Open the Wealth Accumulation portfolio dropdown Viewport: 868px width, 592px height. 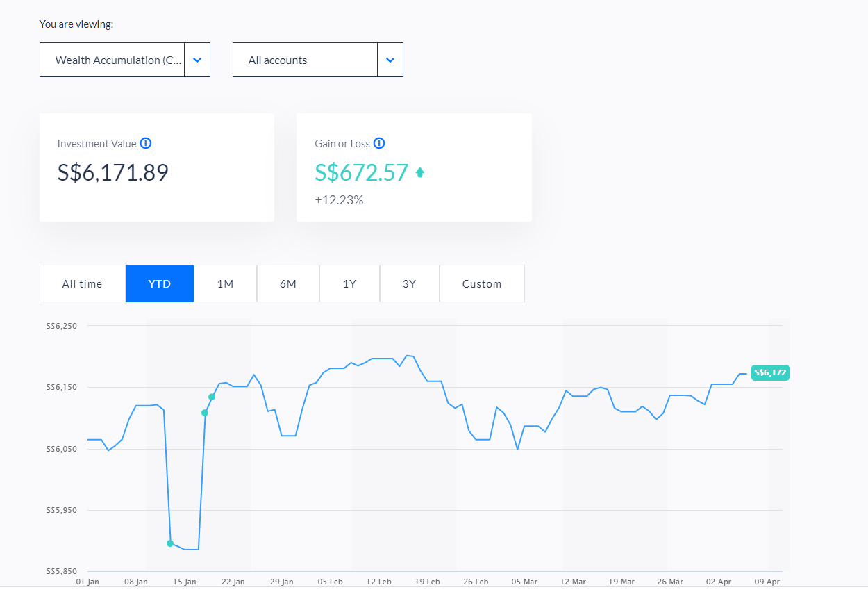coord(125,60)
